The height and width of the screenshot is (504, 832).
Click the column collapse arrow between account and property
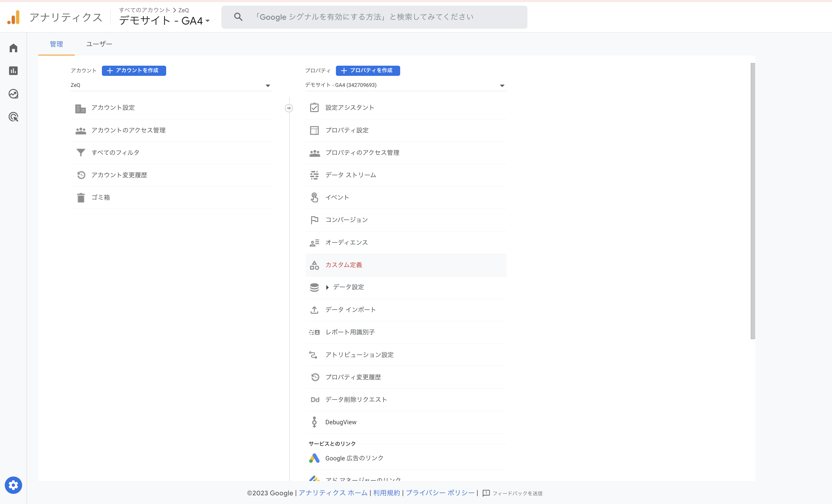point(289,108)
